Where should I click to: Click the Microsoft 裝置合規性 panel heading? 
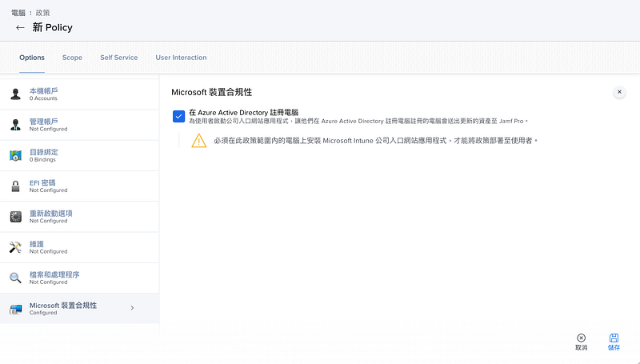tap(211, 92)
